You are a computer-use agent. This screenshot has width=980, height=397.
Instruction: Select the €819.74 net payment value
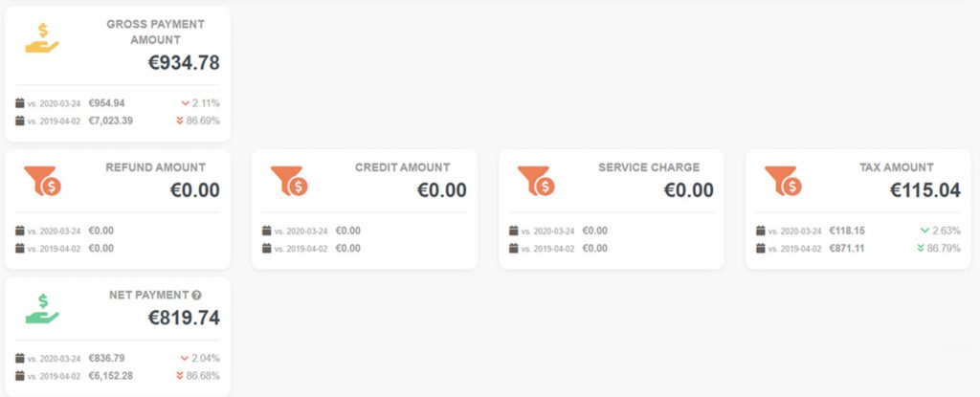pos(184,318)
